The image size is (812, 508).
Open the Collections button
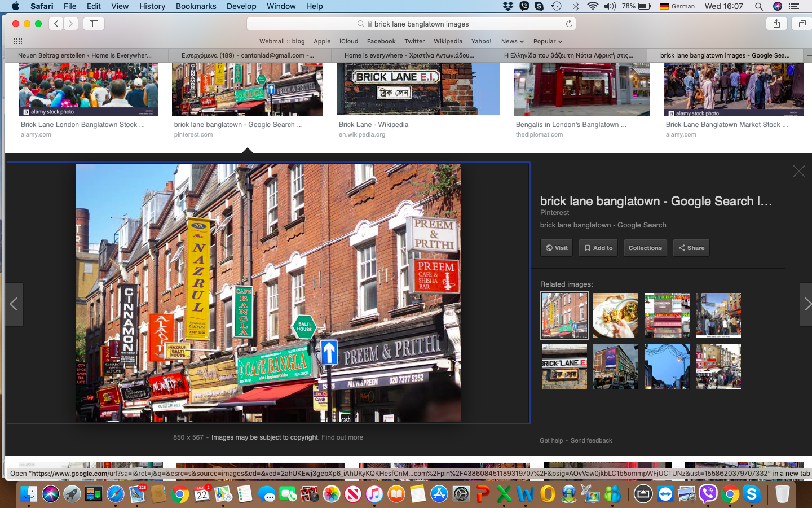pos(645,248)
